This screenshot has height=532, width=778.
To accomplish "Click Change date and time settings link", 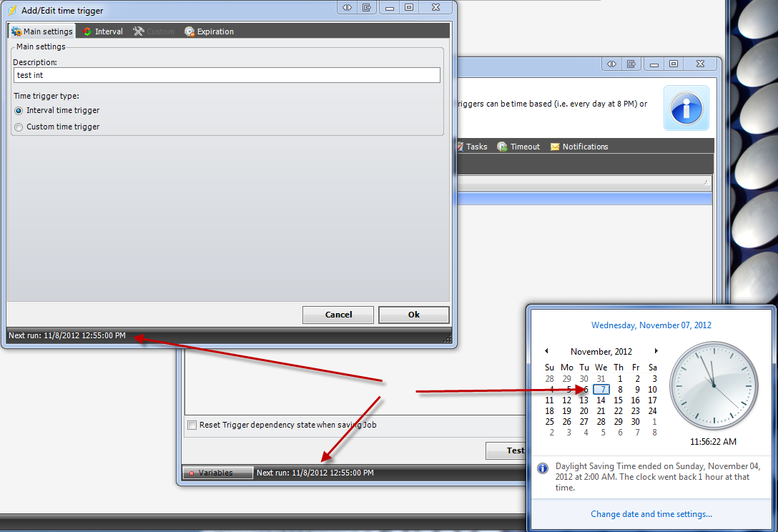I will (651, 514).
